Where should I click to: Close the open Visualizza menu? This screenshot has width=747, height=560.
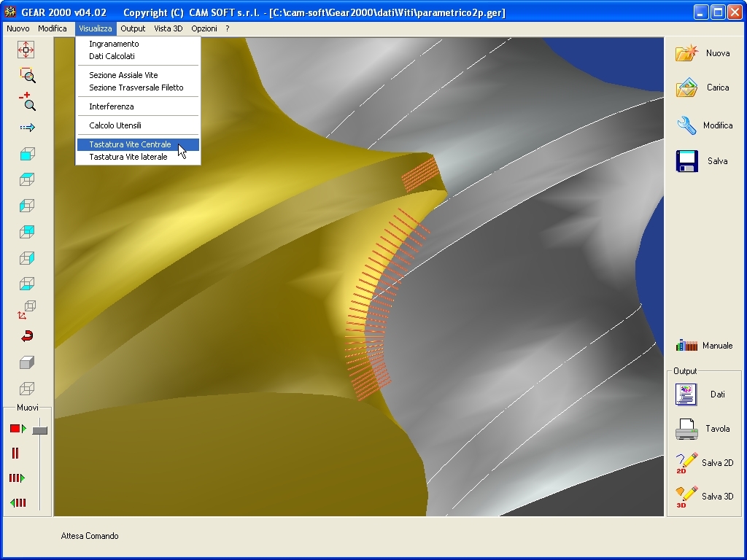[x=96, y=28]
